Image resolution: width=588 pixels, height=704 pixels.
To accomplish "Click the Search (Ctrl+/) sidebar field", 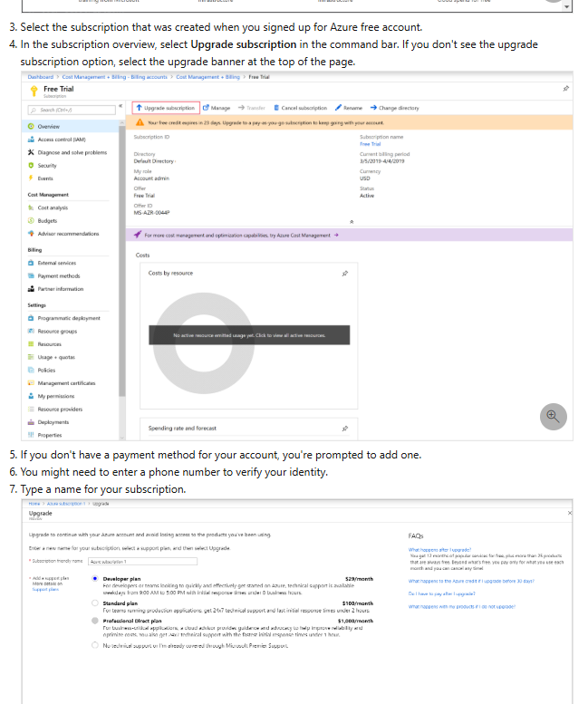I will pyautogui.click(x=72, y=110).
